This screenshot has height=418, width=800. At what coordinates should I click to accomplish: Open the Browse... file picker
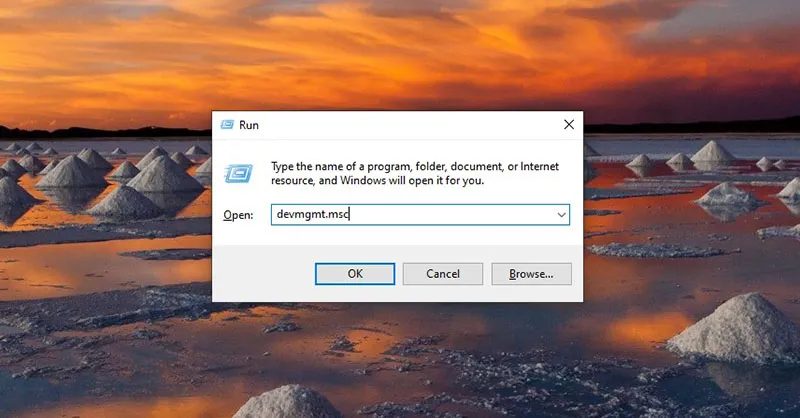click(531, 274)
